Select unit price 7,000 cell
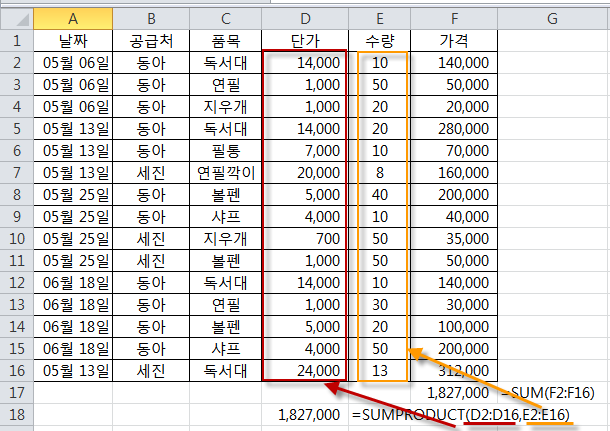610x431 pixels. (305, 151)
